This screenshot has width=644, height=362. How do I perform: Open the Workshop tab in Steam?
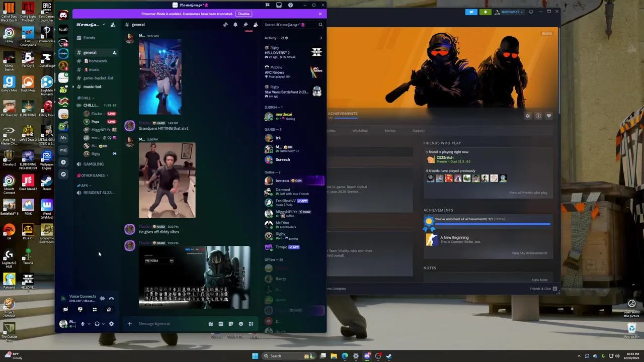pos(360,131)
